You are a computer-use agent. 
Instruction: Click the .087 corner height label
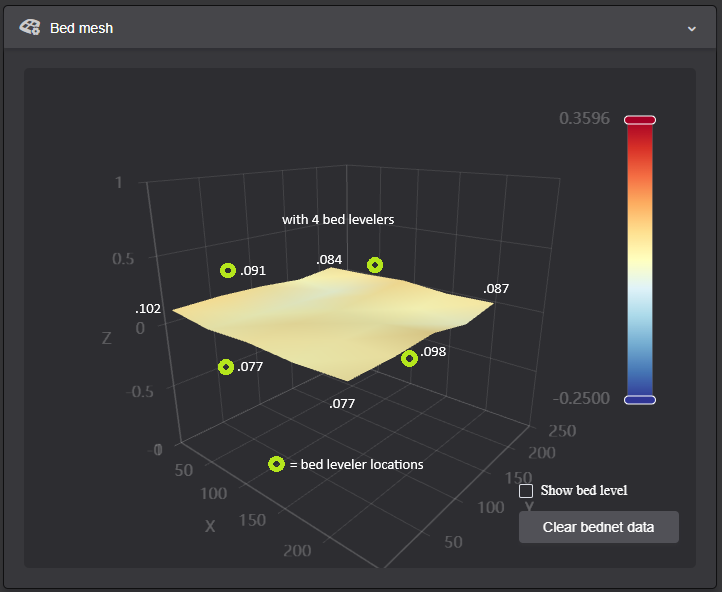pyautogui.click(x=496, y=289)
